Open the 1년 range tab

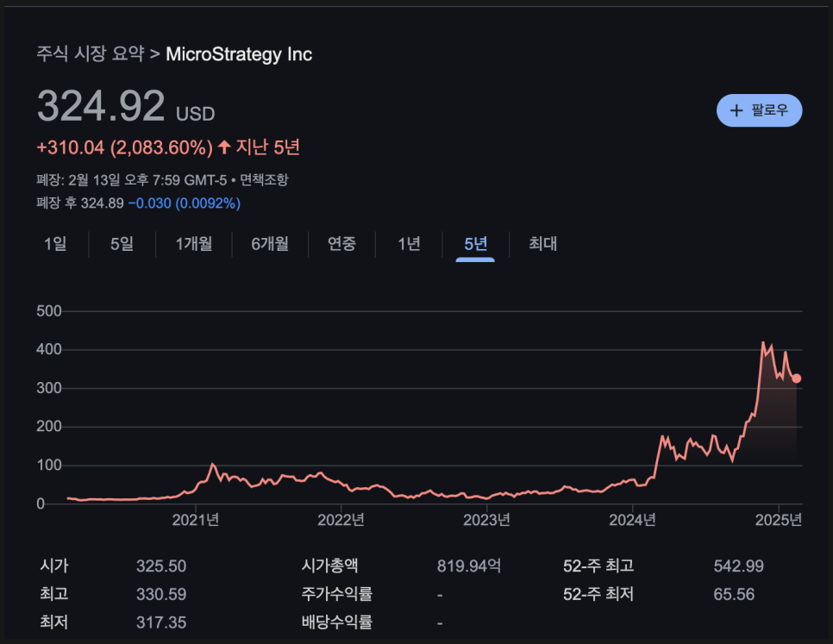(x=409, y=244)
